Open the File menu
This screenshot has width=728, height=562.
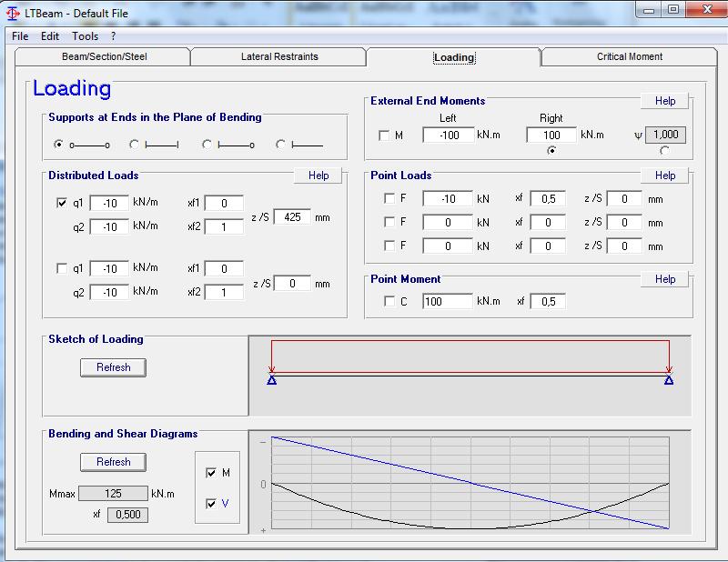[20, 36]
